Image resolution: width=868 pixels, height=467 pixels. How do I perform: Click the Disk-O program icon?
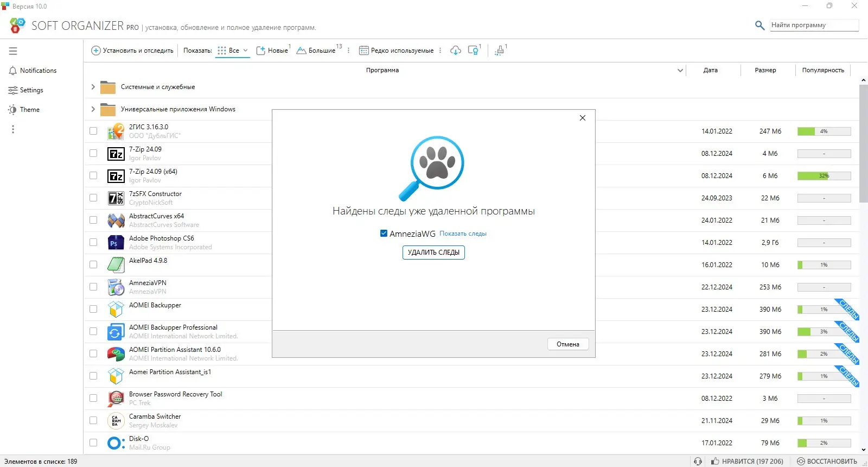click(x=116, y=443)
